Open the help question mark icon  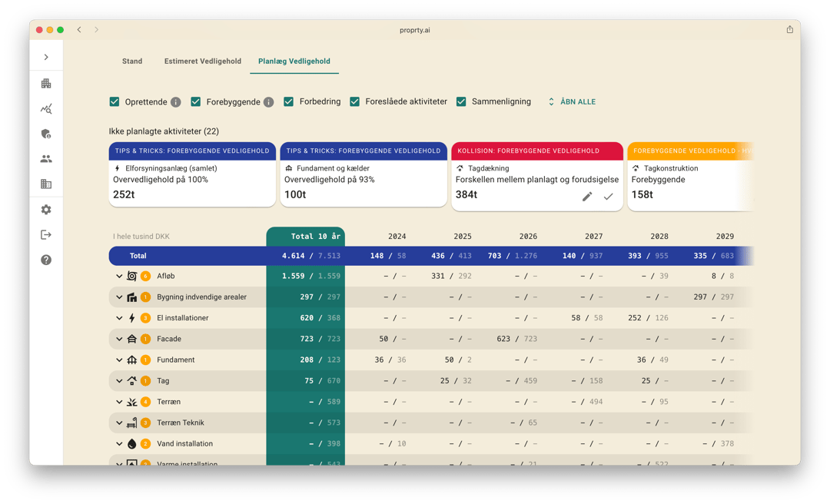tap(46, 260)
